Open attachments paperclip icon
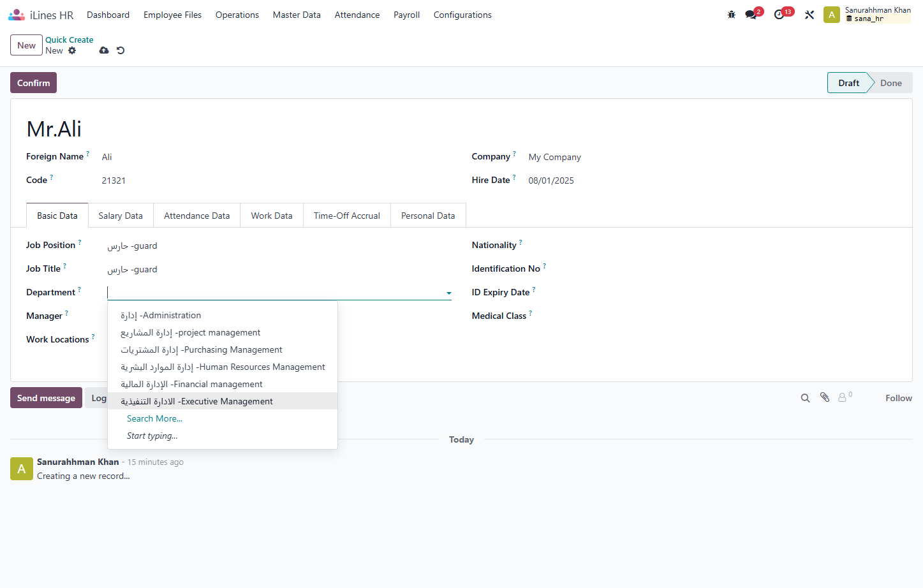923x588 pixels. (825, 397)
